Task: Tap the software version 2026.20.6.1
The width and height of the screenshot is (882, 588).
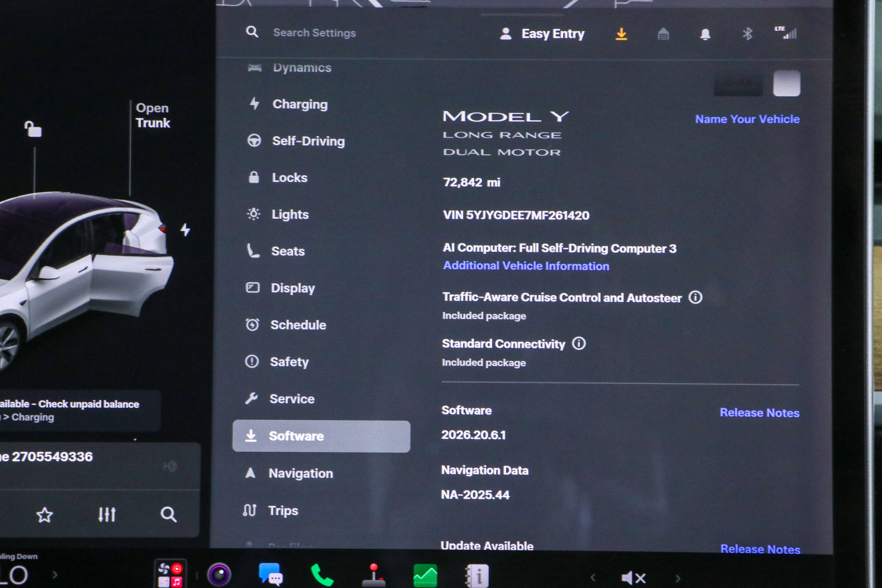Action: tap(474, 435)
